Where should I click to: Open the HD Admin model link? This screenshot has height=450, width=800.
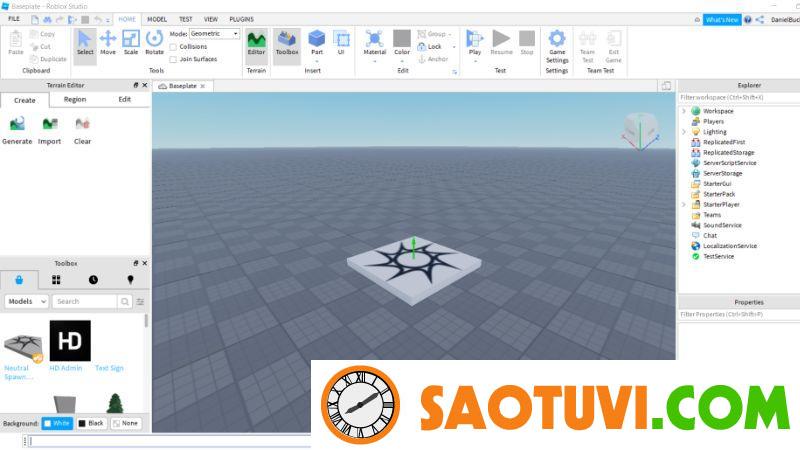(x=66, y=368)
